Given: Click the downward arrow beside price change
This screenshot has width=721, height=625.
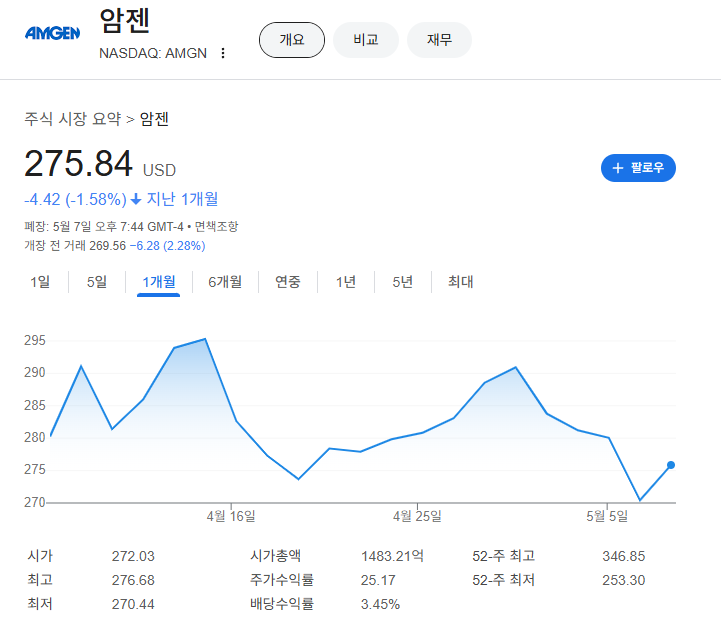Looking at the screenshot, I should (x=136, y=199).
